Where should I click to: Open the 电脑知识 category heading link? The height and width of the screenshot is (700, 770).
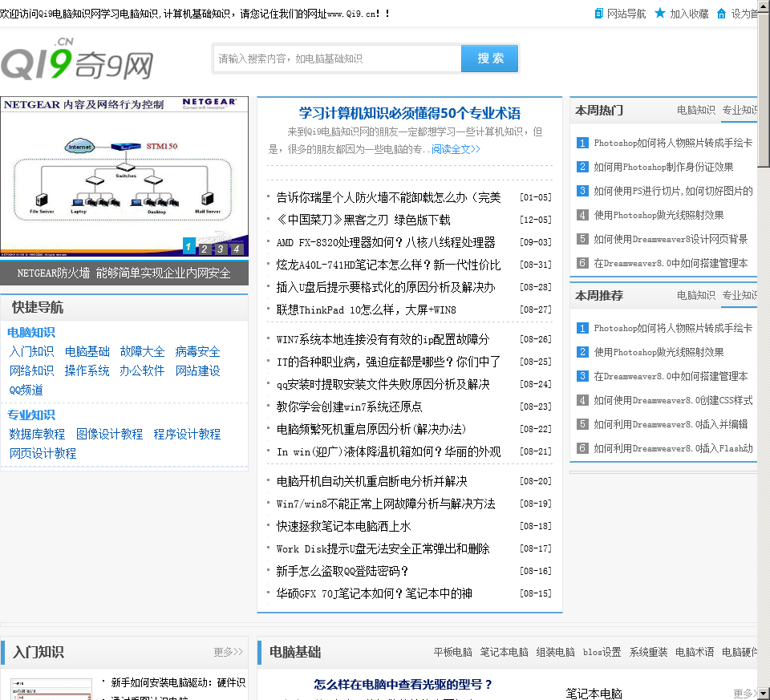(x=31, y=332)
